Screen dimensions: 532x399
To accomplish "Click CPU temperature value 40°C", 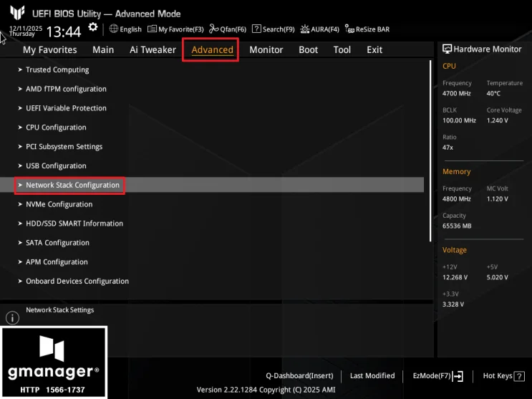I will 493,93.
